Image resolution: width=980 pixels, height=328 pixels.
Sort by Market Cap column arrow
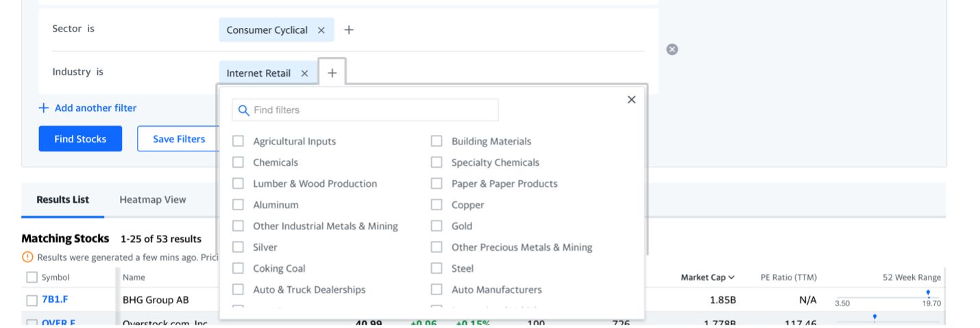pyautogui.click(x=731, y=277)
